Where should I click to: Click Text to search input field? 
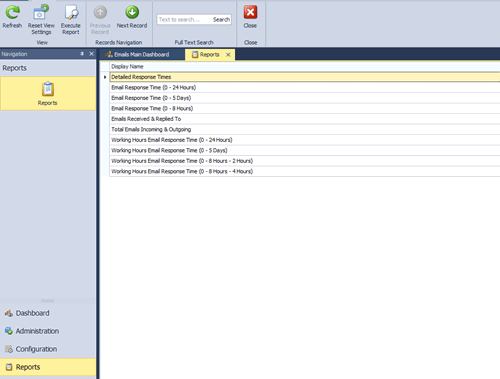click(x=184, y=20)
